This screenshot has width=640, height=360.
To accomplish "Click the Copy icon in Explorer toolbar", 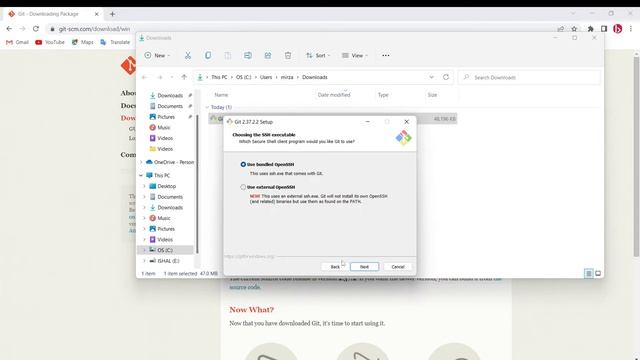I will pyautogui.click(x=208, y=56).
